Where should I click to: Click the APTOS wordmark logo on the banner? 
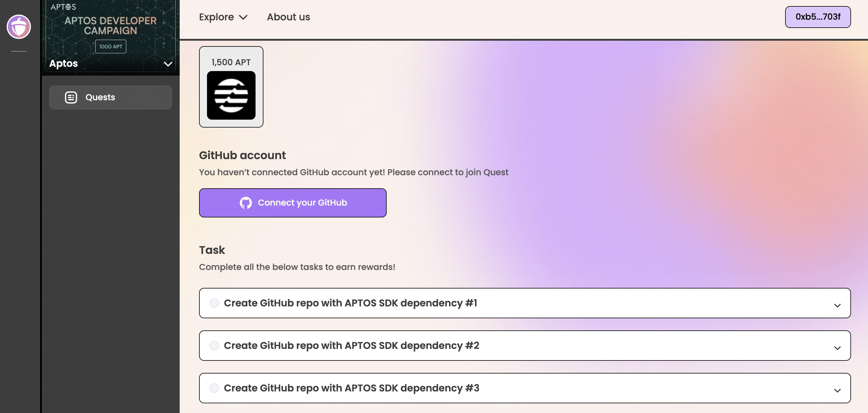(x=63, y=7)
